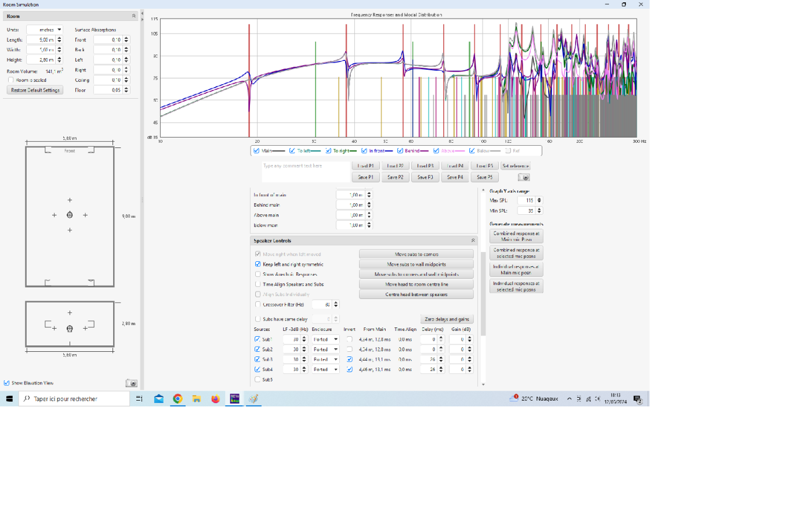Check the Invert box for Sub1
Image resolution: width=812 pixels, height=508 pixels.
[349, 339]
